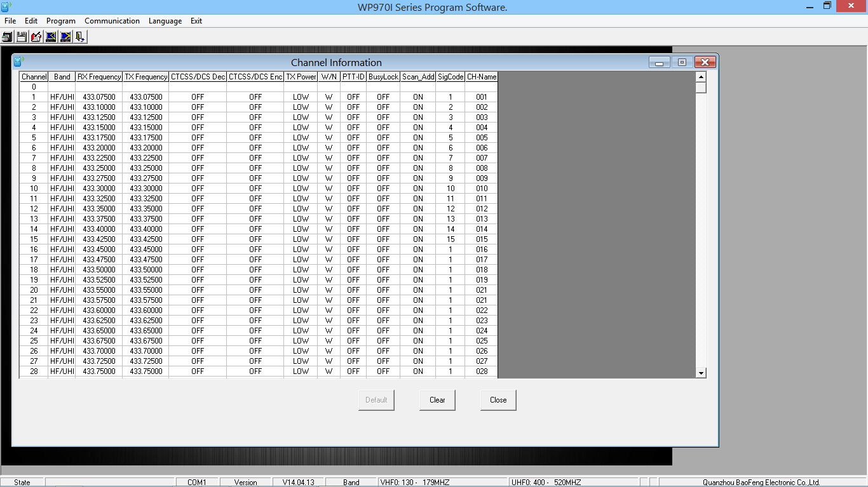This screenshot has height=487, width=868.
Task: Select RX Frequency 433.50000 in channel 18
Action: tap(99, 270)
